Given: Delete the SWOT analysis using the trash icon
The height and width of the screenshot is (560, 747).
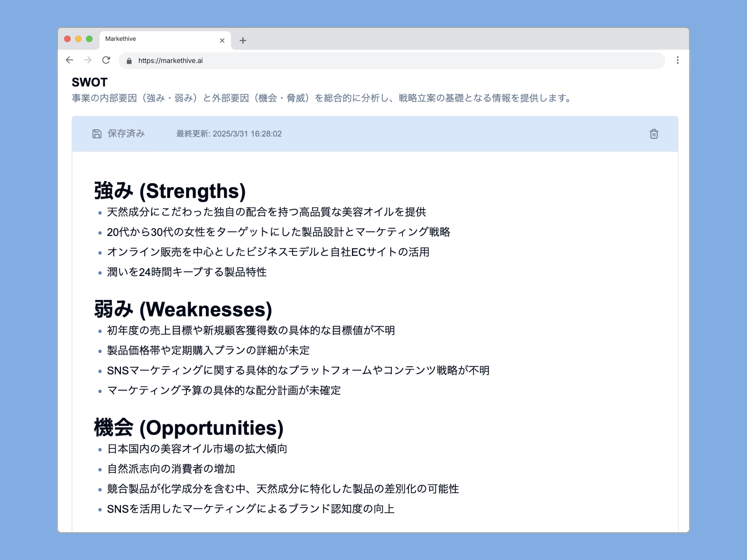Looking at the screenshot, I should pyautogui.click(x=654, y=134).
